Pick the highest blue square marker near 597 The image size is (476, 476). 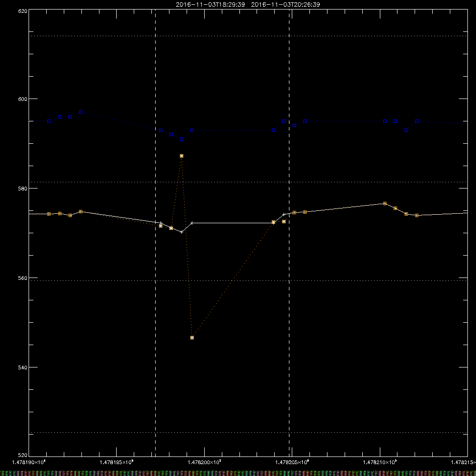[x=81, y=112]
